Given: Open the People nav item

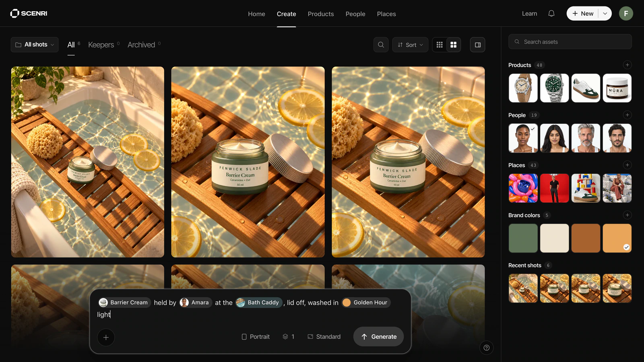Looking at the screenshot, I should tap(355, 14).
